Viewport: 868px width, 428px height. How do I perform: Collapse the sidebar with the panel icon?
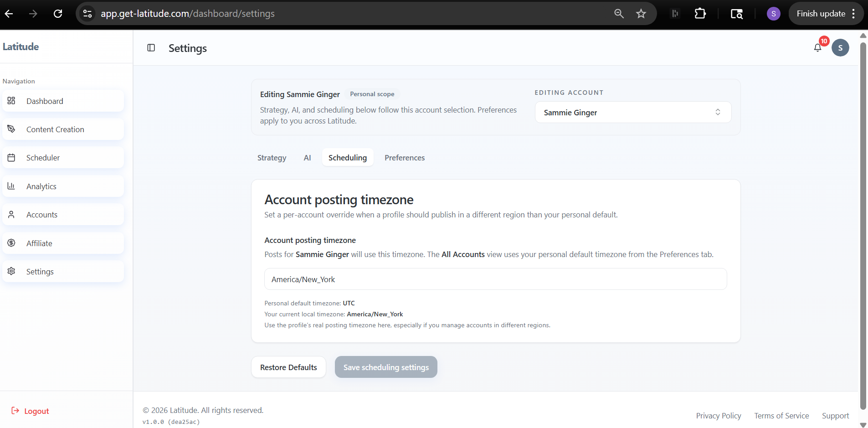(x=151, y=48)
